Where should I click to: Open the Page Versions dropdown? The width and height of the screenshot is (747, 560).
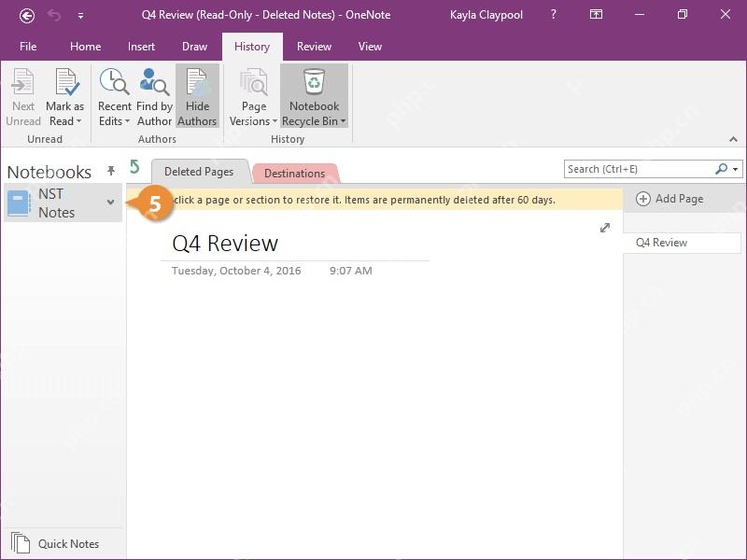pyautogui.click(x=253, y=97)
